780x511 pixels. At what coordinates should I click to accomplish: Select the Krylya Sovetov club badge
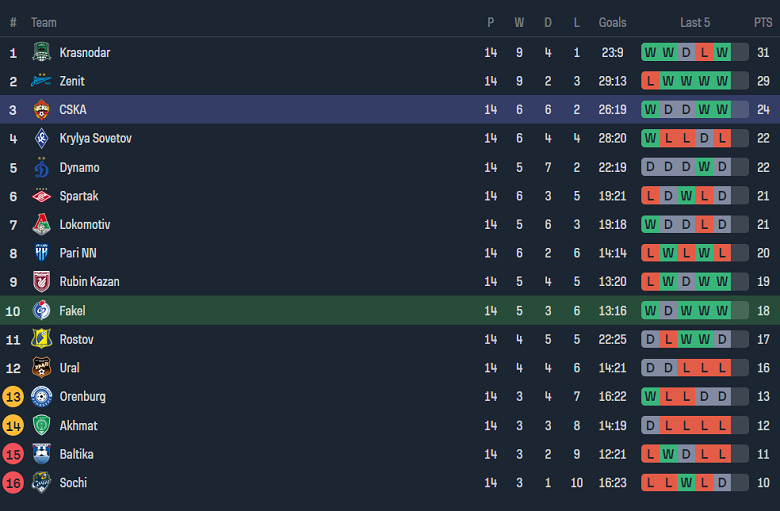pos(41,139)
